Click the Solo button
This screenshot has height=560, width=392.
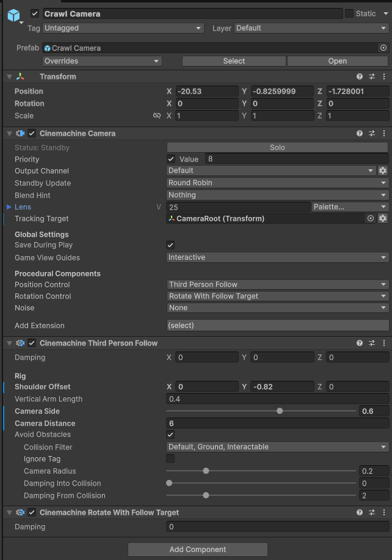pos(277,147)
